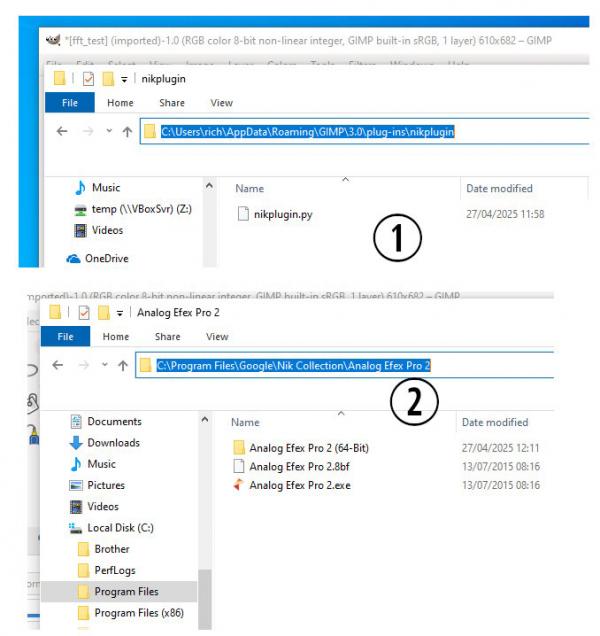Click Properties quick access icon in Analog Efex window
This screenshot has width=600, height=636.
pyautogui.click(x=84, y=312)
